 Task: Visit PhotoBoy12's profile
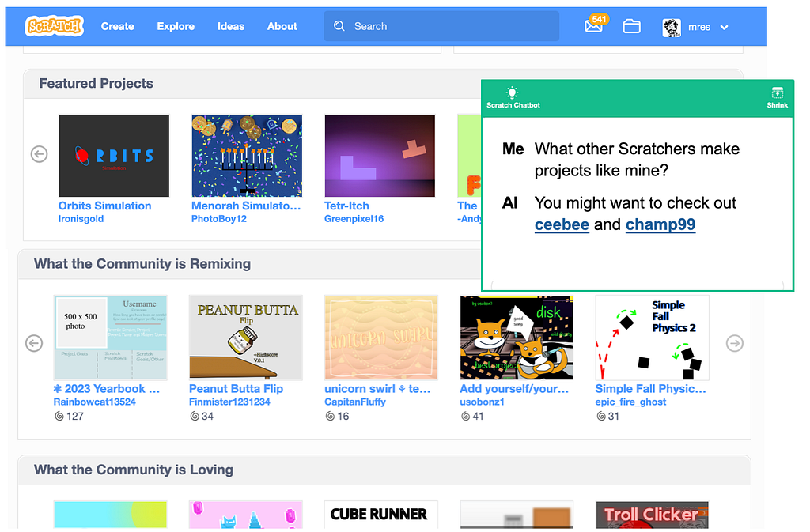tap(219, 219)
